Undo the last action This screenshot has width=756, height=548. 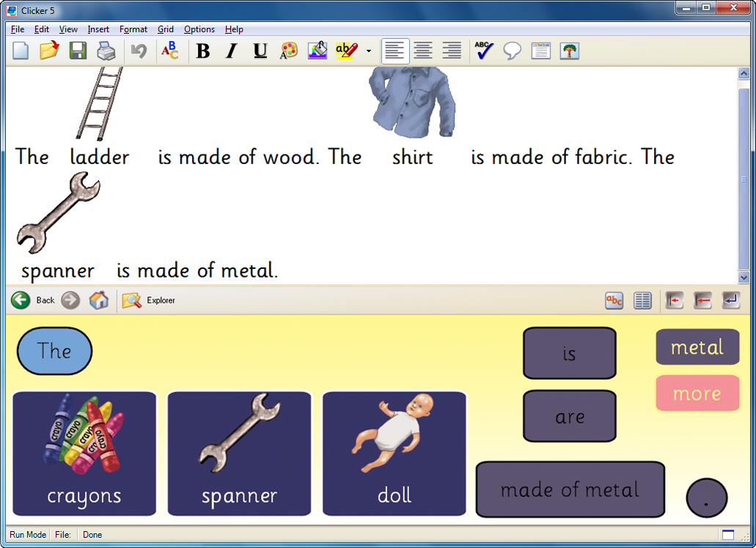(139, 51)
